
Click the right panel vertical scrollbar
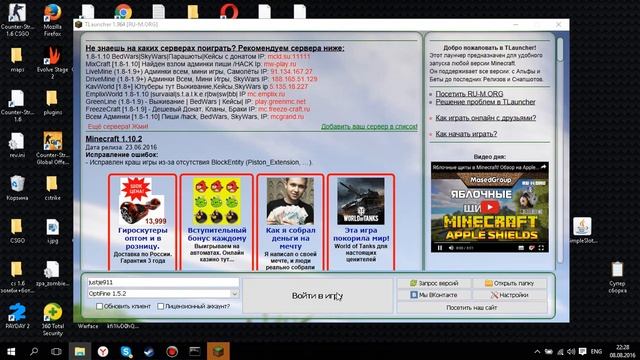[560, 151]
